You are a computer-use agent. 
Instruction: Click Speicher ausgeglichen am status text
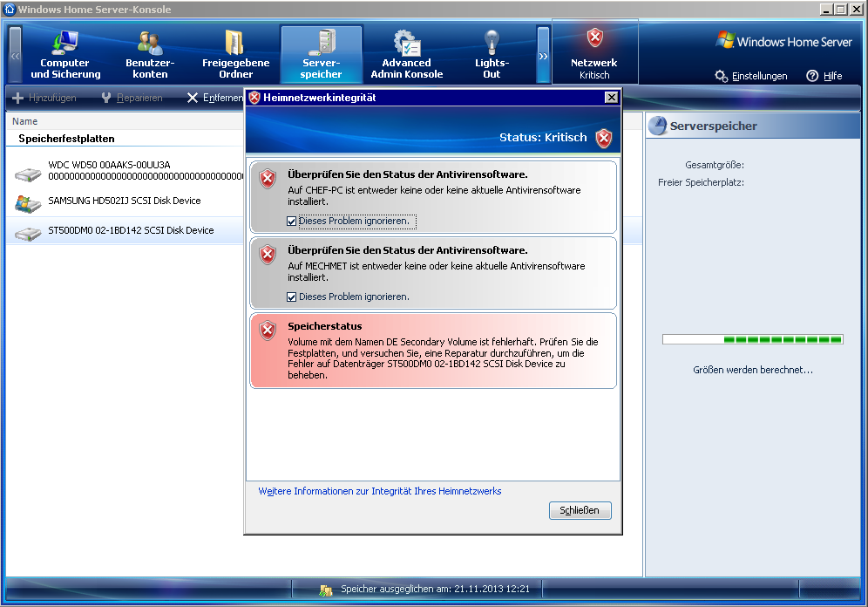pyautogui.click(x=435, y=589)
